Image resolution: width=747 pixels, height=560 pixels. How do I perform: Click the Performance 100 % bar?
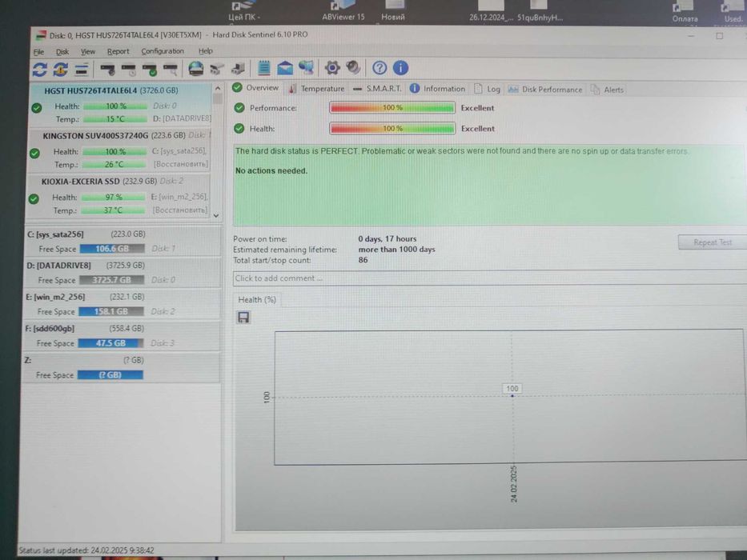[x=392, y=108]
